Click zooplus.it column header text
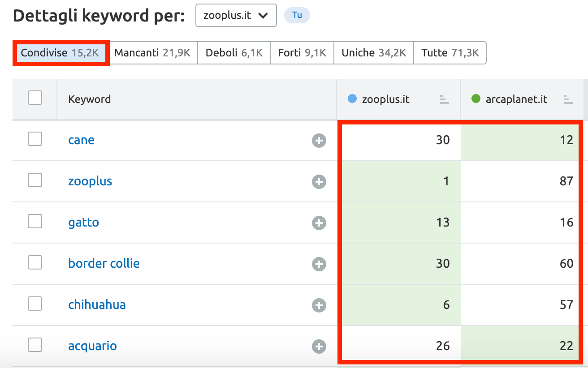 [x=385, y=99]
